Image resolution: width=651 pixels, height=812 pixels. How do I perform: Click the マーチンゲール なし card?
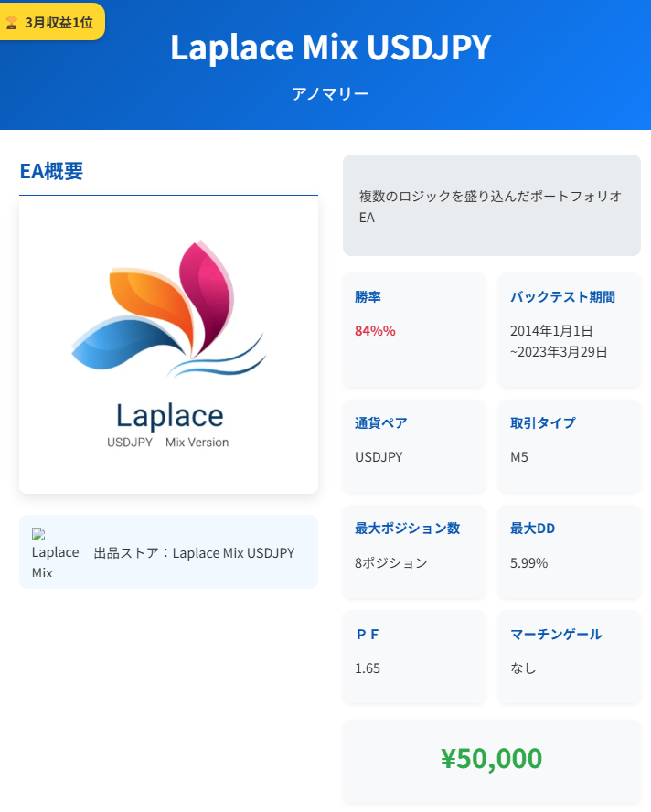570,657
